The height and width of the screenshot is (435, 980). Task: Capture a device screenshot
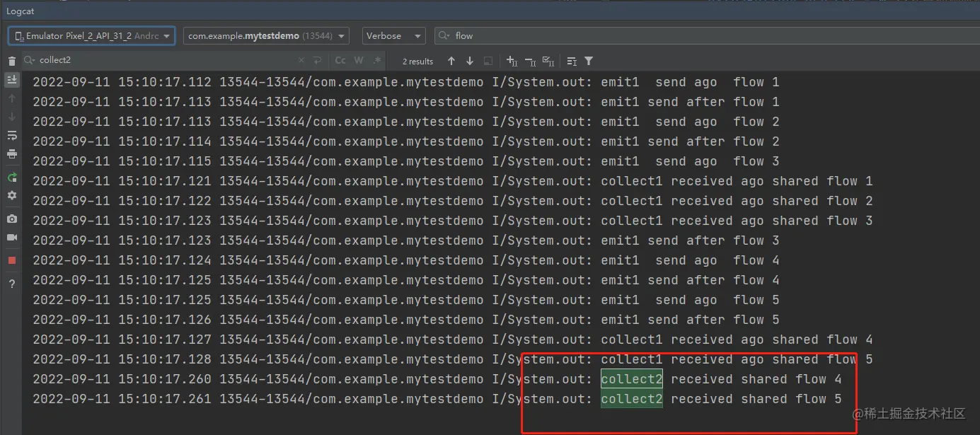pos(11,219)
